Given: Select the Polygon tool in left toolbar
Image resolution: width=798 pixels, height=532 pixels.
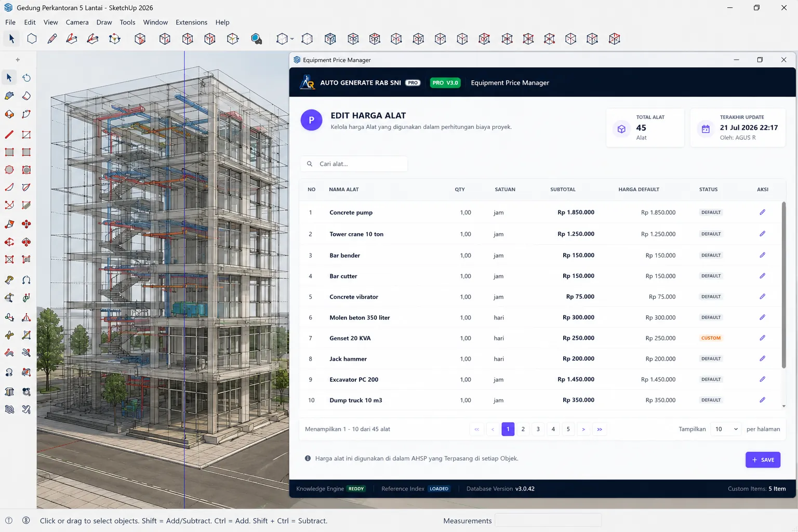Looking at the screenshot, I should click(x=9, y=170).
